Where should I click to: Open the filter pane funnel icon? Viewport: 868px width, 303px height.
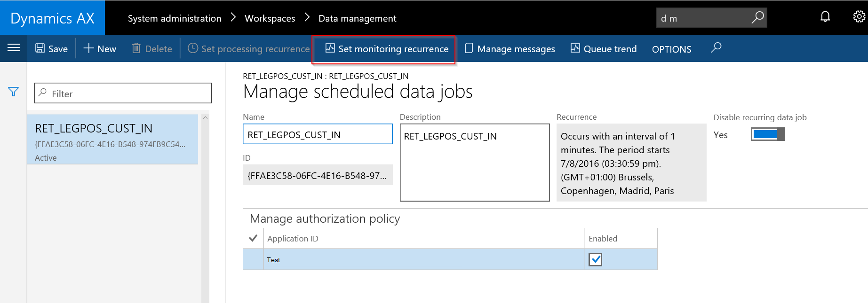13,92
